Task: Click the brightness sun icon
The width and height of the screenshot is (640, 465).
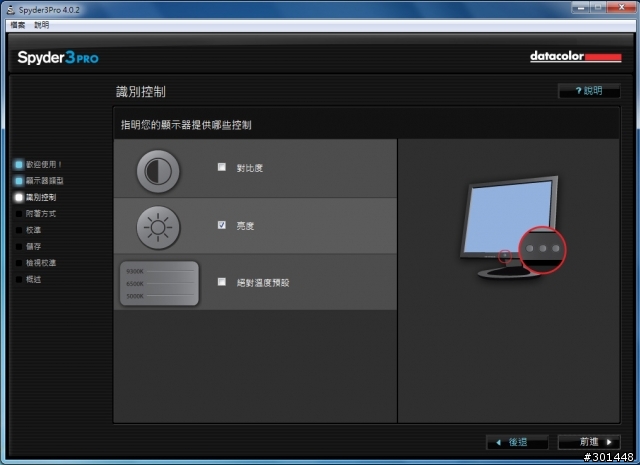Action: click(158, 227)
